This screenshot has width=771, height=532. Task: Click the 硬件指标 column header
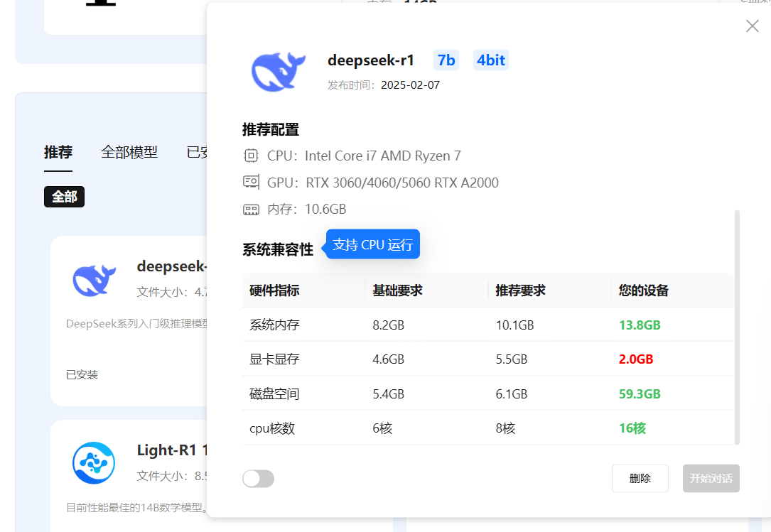coord(274,291)
